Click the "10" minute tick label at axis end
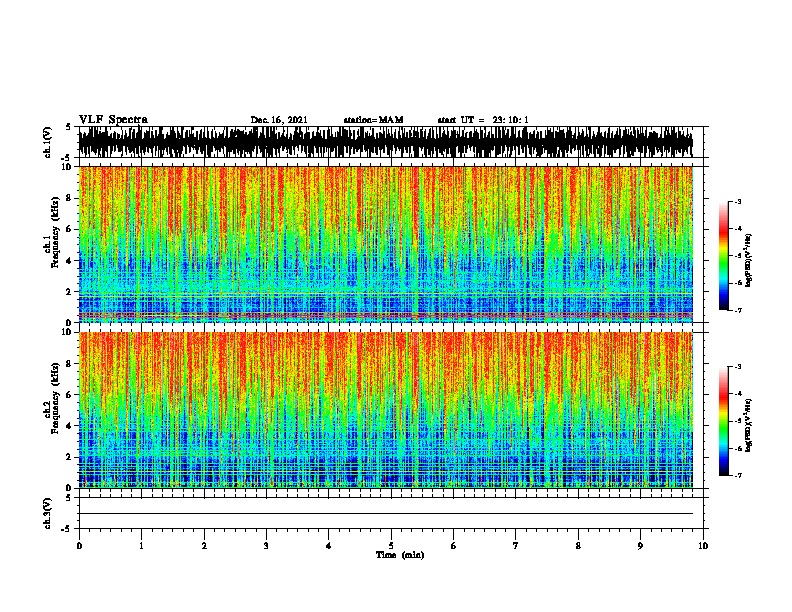 click(x=703, y=546)
